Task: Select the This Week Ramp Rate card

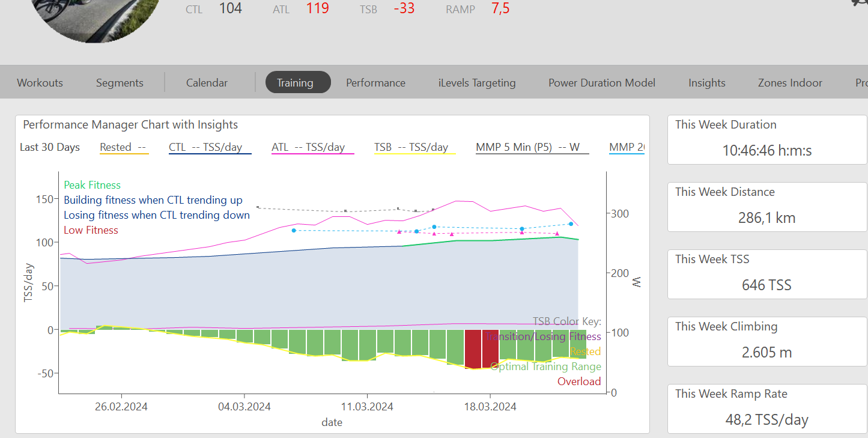Action: (766, 409)
